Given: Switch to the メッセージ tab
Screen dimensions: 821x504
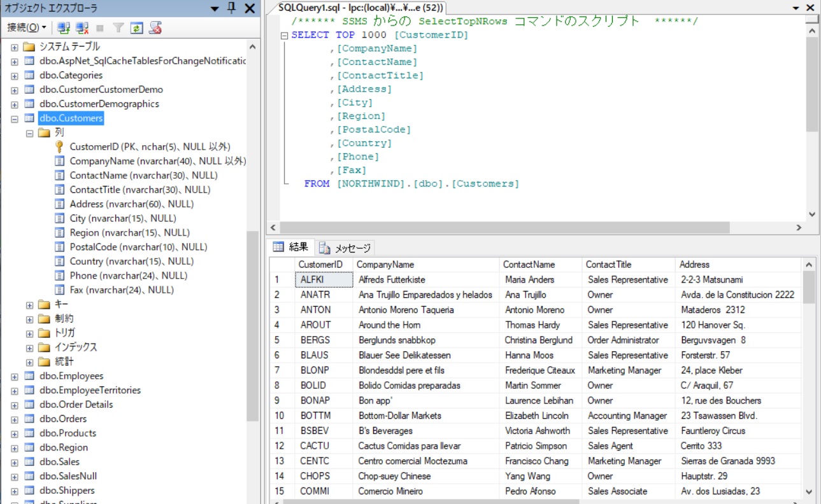Looking at the screenshot, I should pyautogui.click(x=344, y=248).
